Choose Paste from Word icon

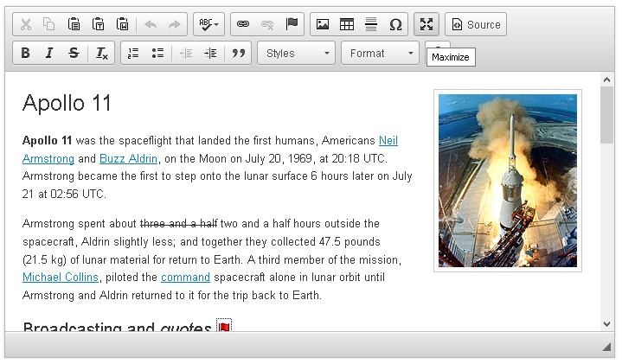point(122,24)
